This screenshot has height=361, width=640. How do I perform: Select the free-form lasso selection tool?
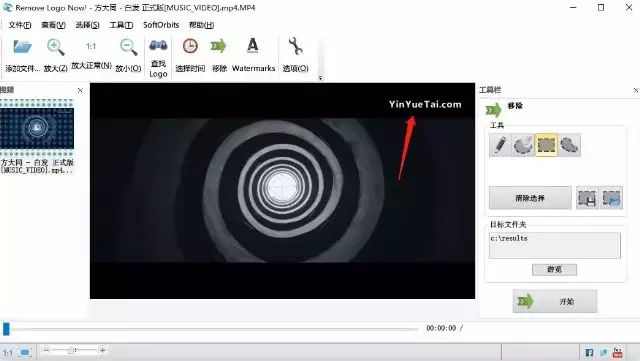(569, 145)
